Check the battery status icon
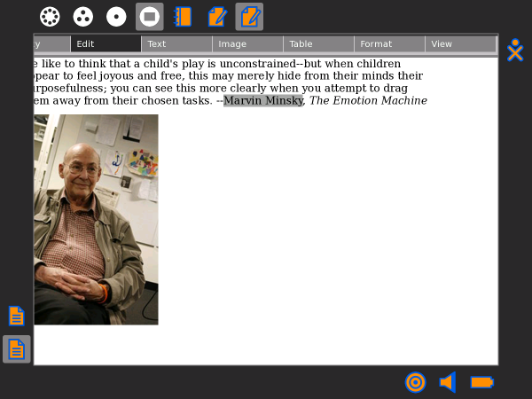 click(481, 382)
